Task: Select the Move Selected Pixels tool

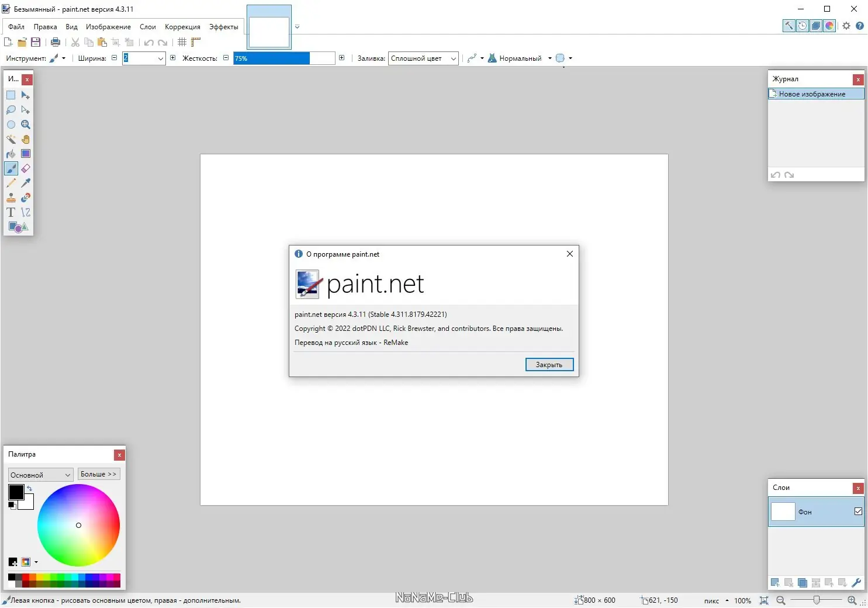Action: [26, 95]
